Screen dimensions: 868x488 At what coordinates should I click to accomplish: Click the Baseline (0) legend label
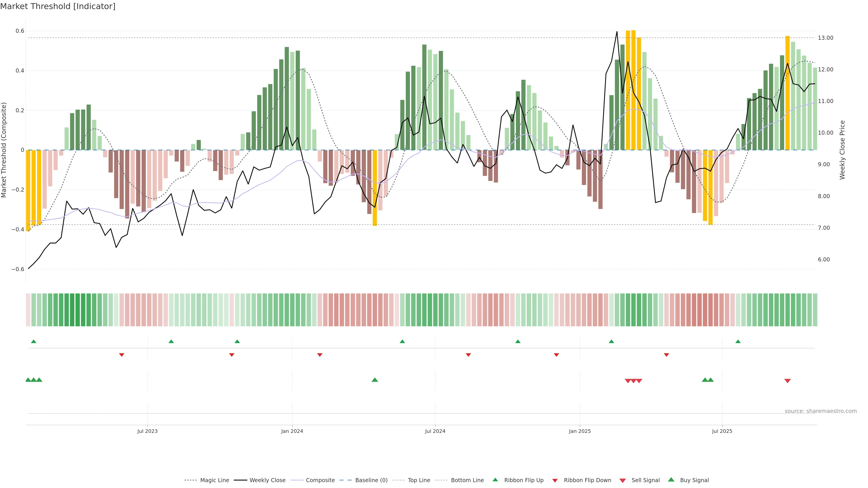click(371, 480)
